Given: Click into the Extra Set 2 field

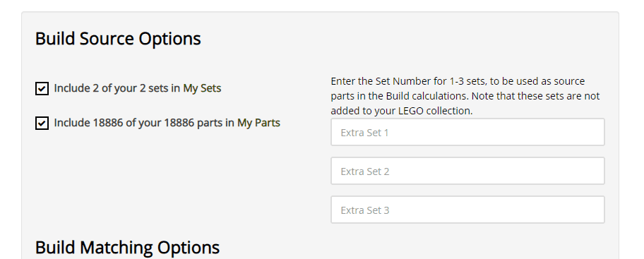Looking at the screenshot, I should [x=467, y=171].
